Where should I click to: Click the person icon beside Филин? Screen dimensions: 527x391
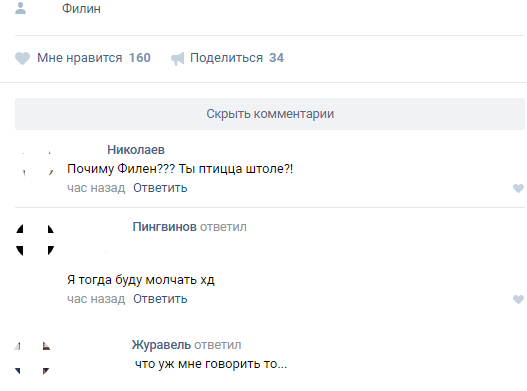[21, 8]
